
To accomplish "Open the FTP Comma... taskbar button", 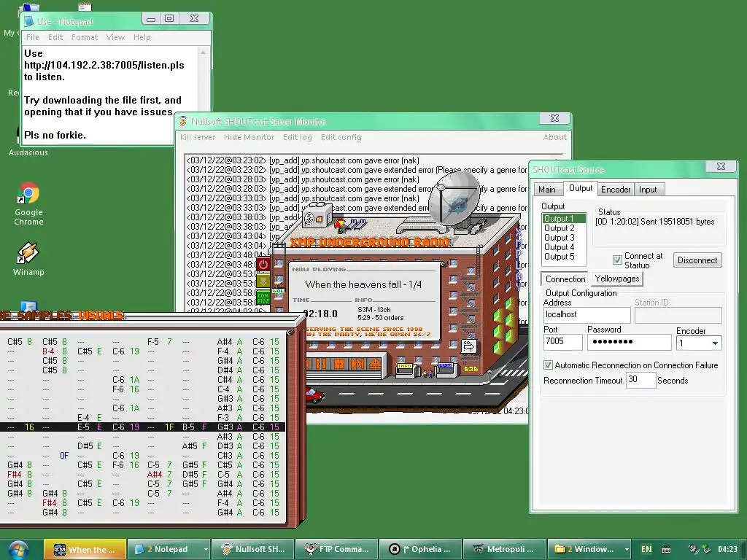I will click(336, 549).
